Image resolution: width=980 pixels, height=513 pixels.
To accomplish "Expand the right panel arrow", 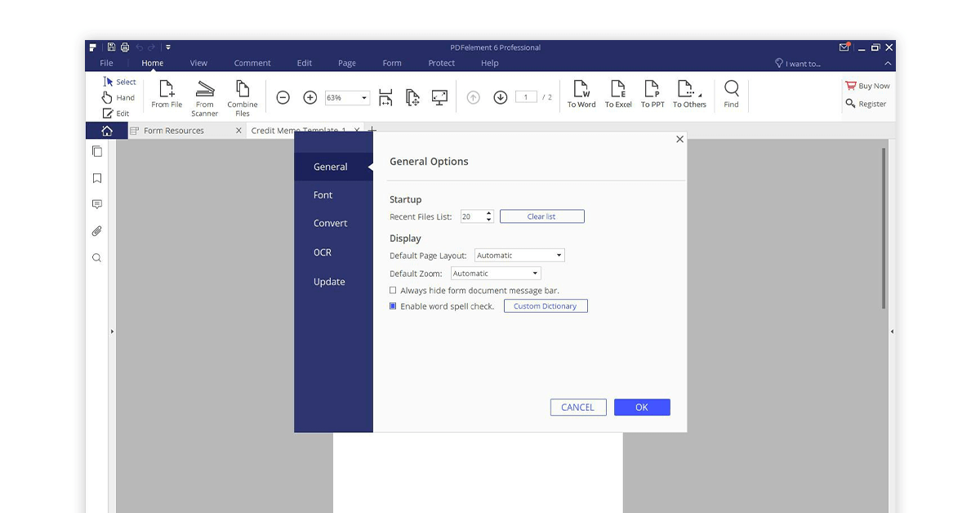I will coord(892,332).
